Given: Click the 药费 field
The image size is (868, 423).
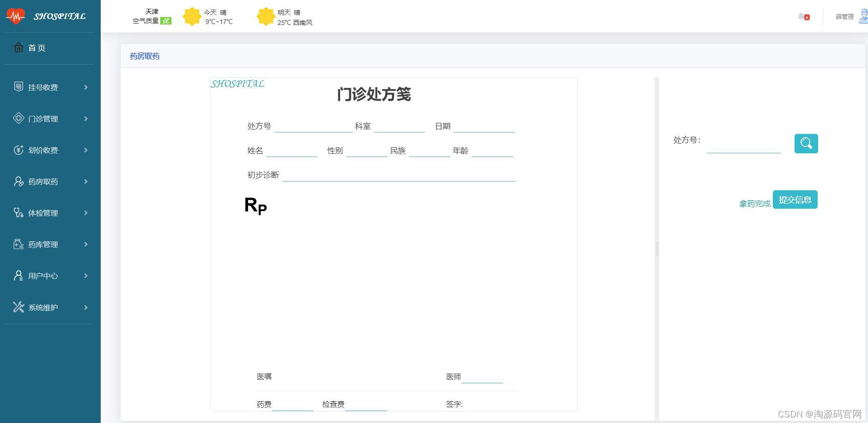Looking at the screenshot, I should [x=293, y=405].
